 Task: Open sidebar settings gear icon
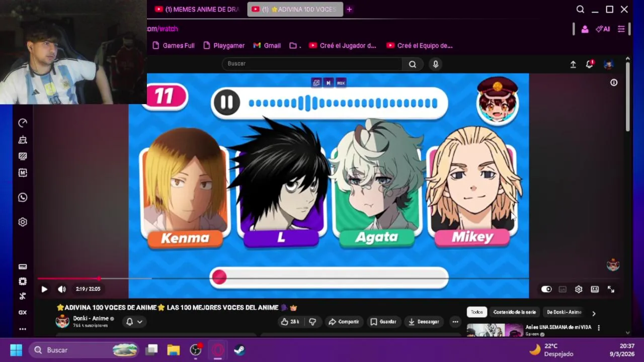point(23,222)
